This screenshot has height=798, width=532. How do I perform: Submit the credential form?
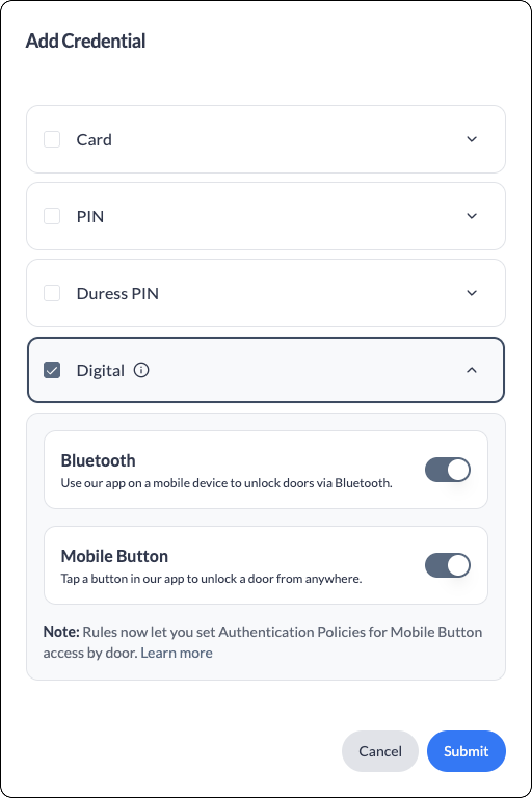[466, 751]
